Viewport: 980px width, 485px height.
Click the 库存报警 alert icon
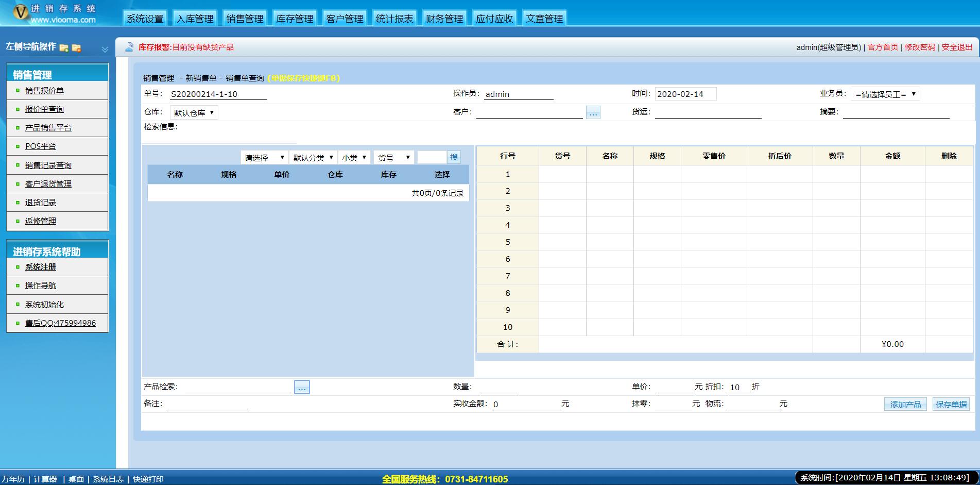pyautogui.click(x=129, y=47)
